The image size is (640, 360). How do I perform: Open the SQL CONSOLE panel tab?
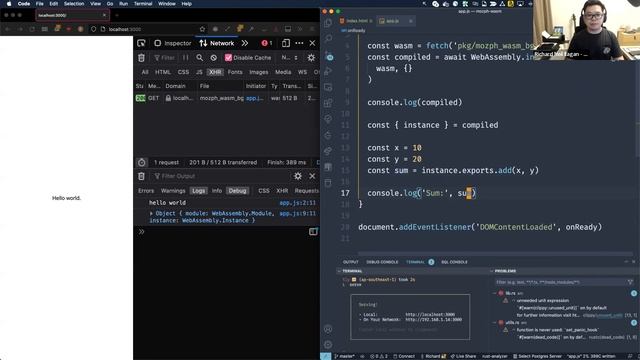[x=454, y=262]
